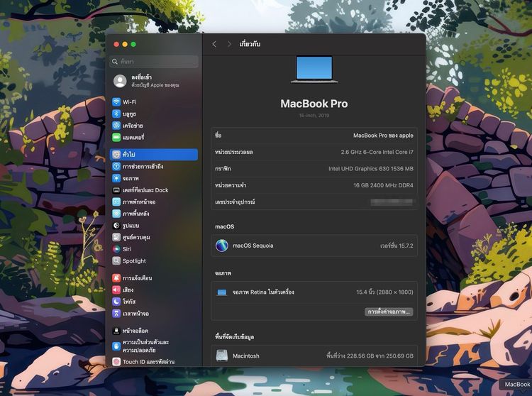Open Wi-Fi settings icon in sidebar
532x396 pixels.
point(116,101)
